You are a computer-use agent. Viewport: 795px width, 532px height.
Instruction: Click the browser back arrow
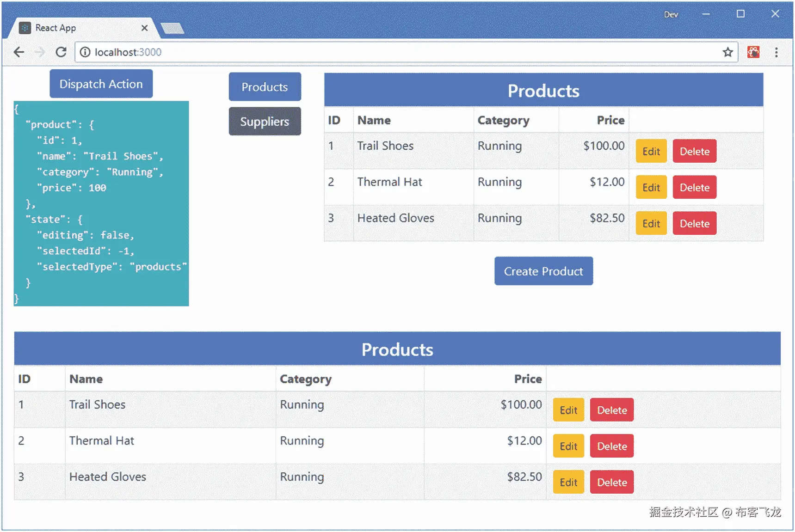click(x=19, y=52)
